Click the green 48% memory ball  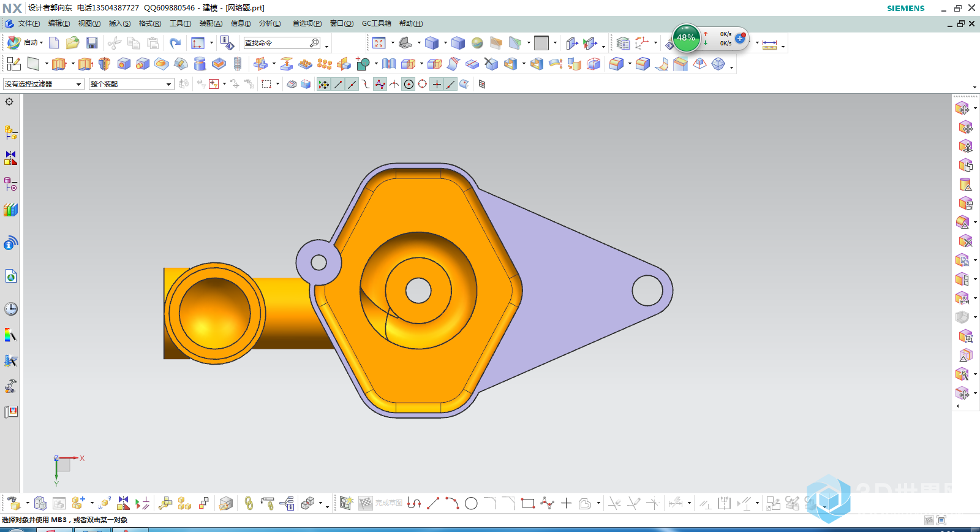click(686, 38)
